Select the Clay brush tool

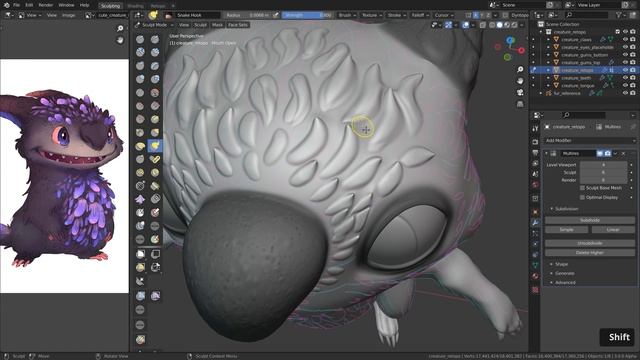point(140,52)
